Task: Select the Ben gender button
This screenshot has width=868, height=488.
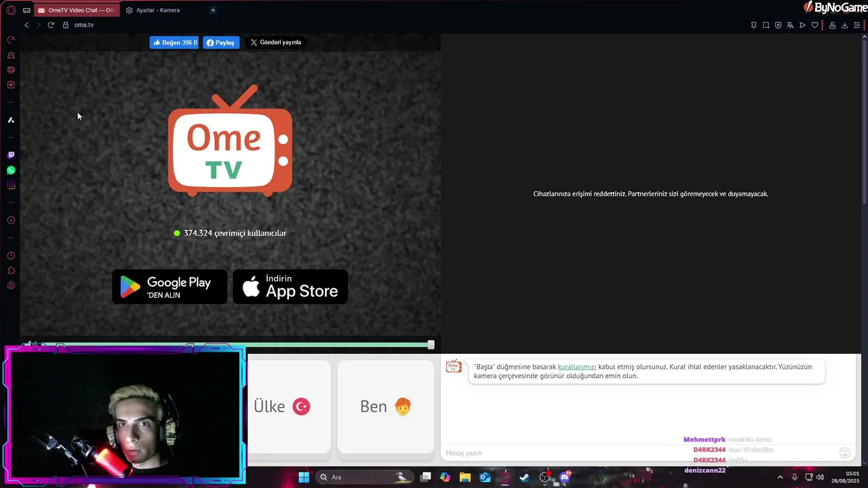Action: click(385, 407)
